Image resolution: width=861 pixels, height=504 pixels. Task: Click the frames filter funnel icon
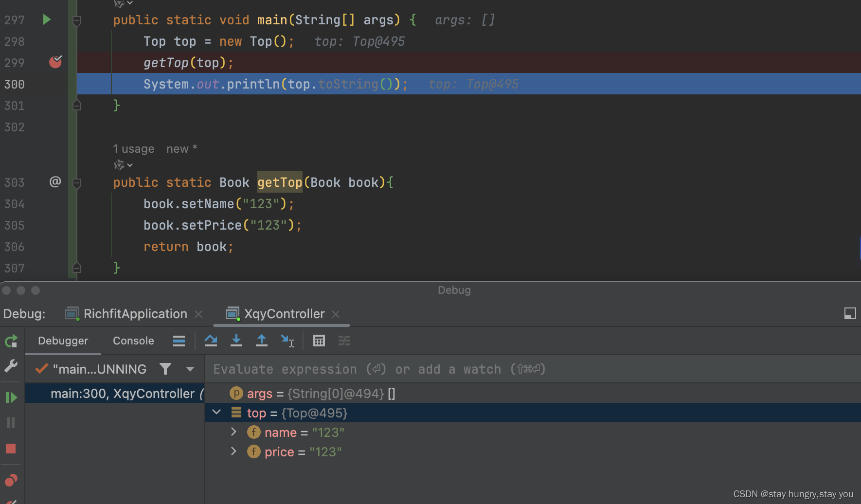pos(165,369)
